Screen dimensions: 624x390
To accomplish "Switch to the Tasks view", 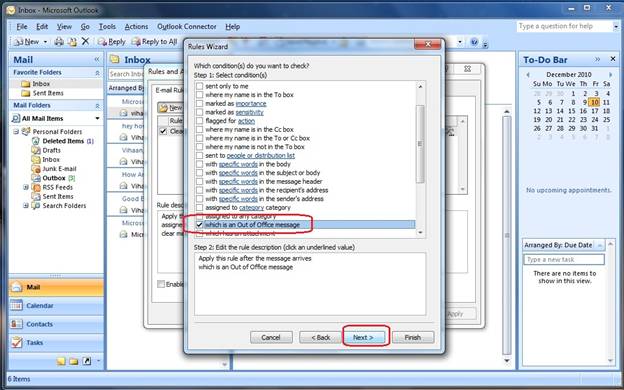I will pos(56,342).
